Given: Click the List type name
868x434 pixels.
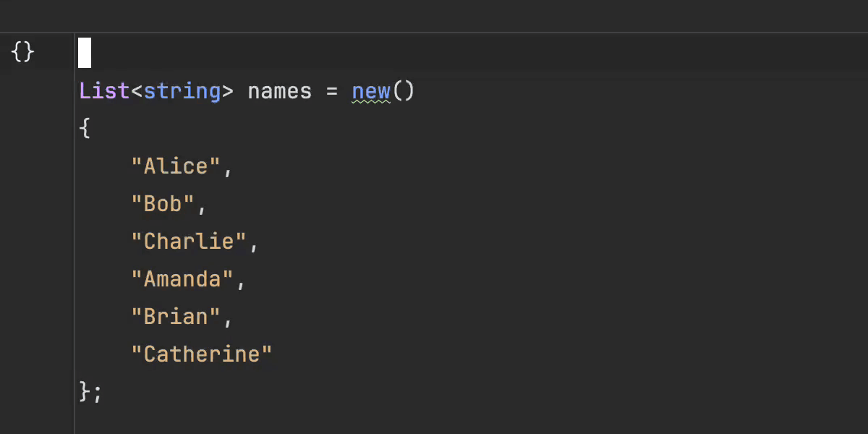Looking at the screenshot, I should click(104, 91).
